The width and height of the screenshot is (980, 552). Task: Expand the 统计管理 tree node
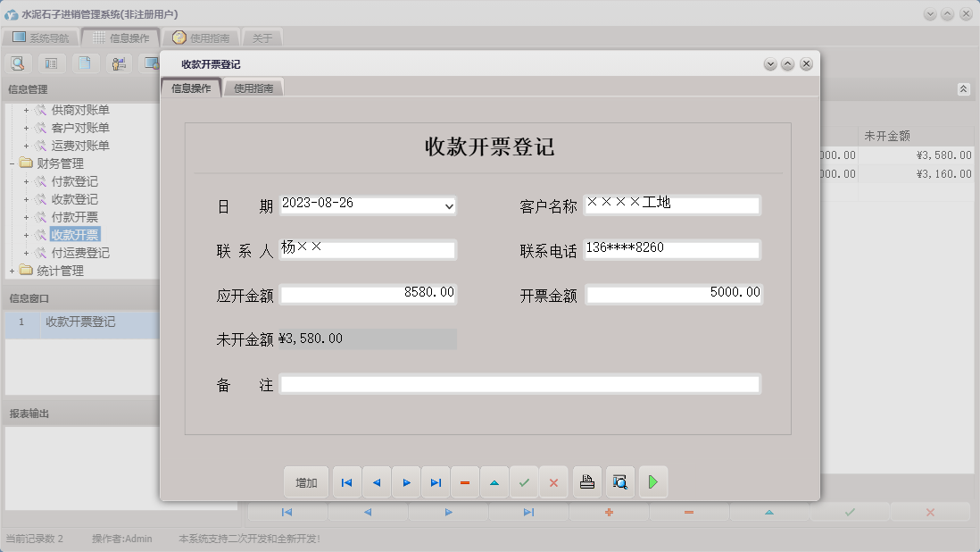point(11,270)
